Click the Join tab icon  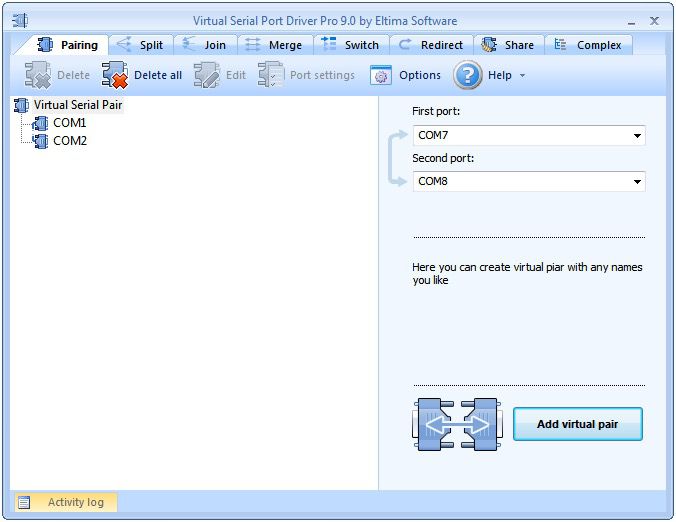click(x=189, y=44)
